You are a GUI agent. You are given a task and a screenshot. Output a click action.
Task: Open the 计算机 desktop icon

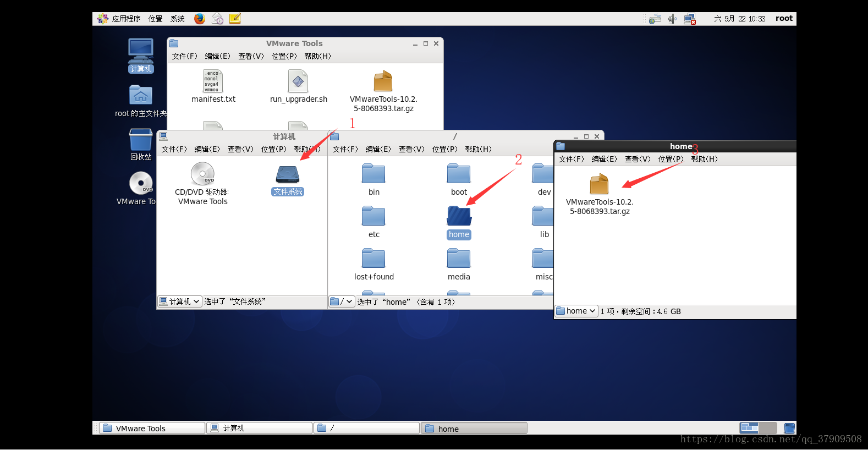(141, 55)
